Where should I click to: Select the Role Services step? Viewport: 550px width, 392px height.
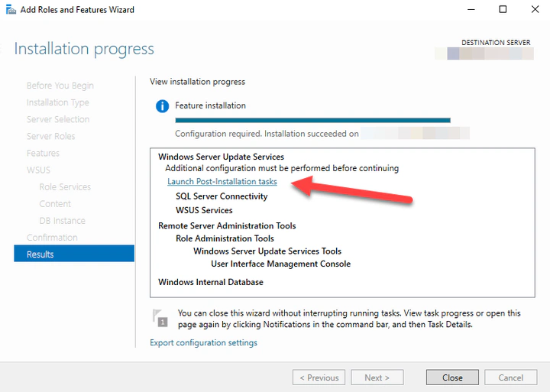(x=65, y=187)
